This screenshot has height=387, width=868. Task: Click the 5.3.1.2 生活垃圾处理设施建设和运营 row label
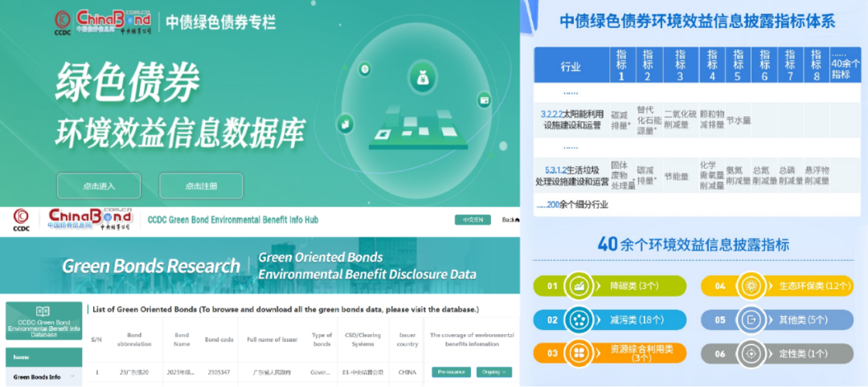click(x=572, y=175)
